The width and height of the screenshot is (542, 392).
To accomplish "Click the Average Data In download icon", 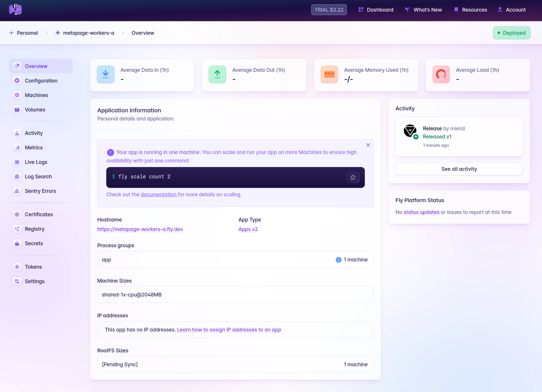I will [x=106, y=74].
